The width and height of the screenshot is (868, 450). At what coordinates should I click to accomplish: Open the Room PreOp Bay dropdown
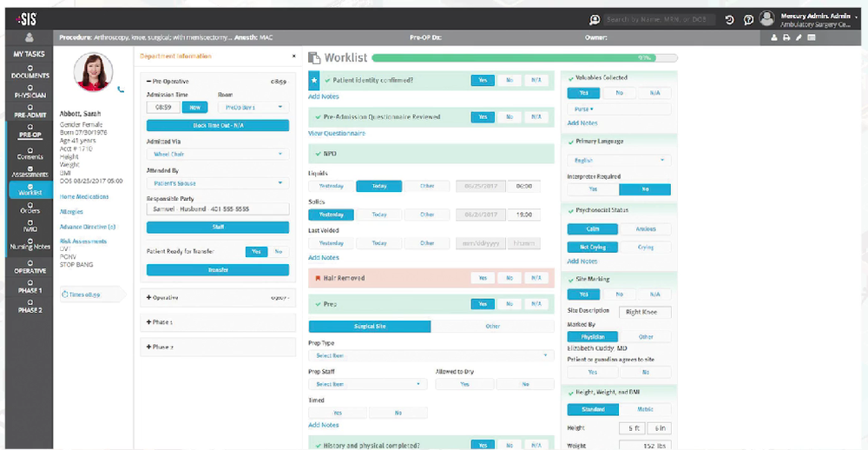click(253, 108)
